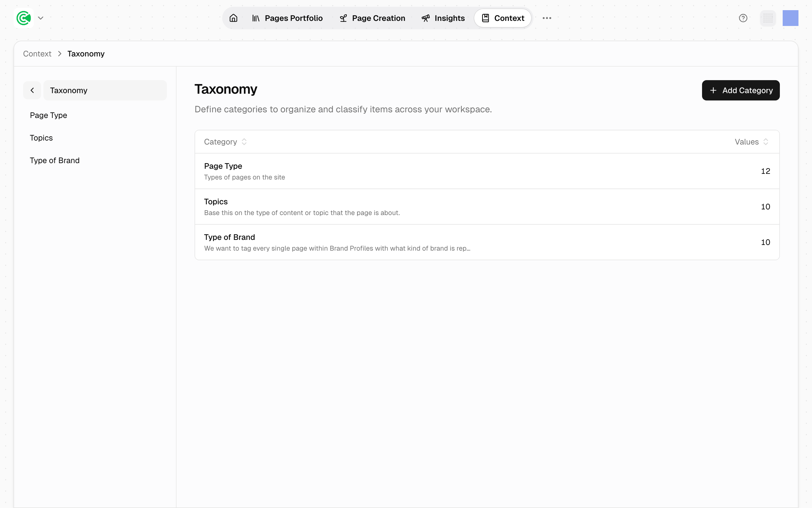Click the value 10 in the Topics row

point(765,207)
